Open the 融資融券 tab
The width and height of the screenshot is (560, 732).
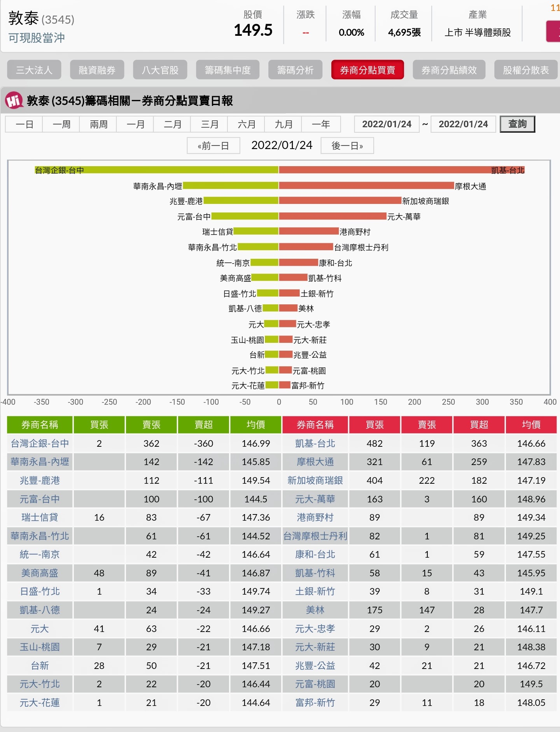click(x=97, y=70)
